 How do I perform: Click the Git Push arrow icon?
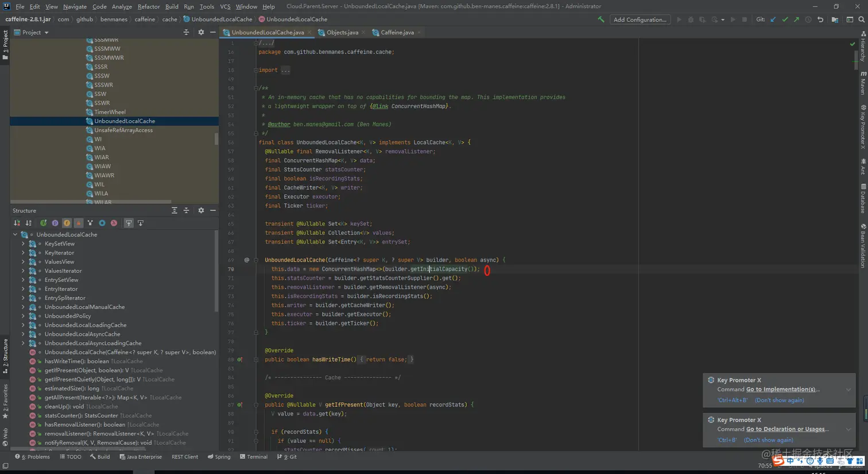pyautogui.click(x=796, y=20)
